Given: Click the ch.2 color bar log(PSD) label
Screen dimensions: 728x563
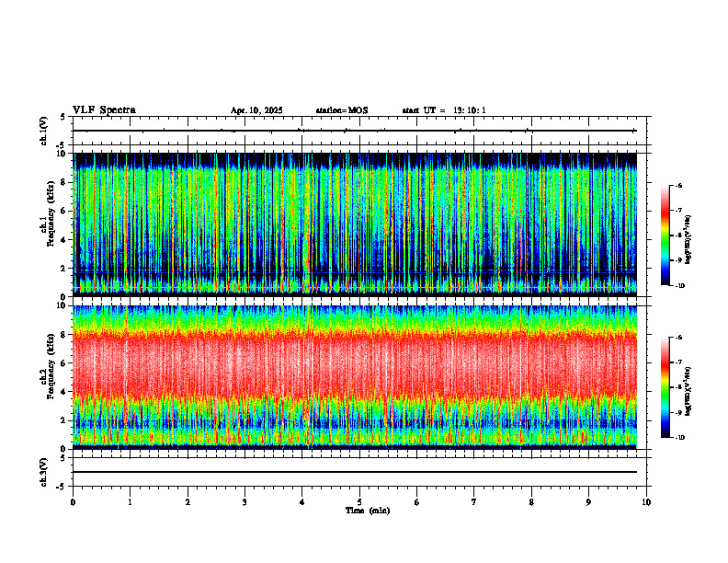Looking at the screenshot, I should click(688, 392).
